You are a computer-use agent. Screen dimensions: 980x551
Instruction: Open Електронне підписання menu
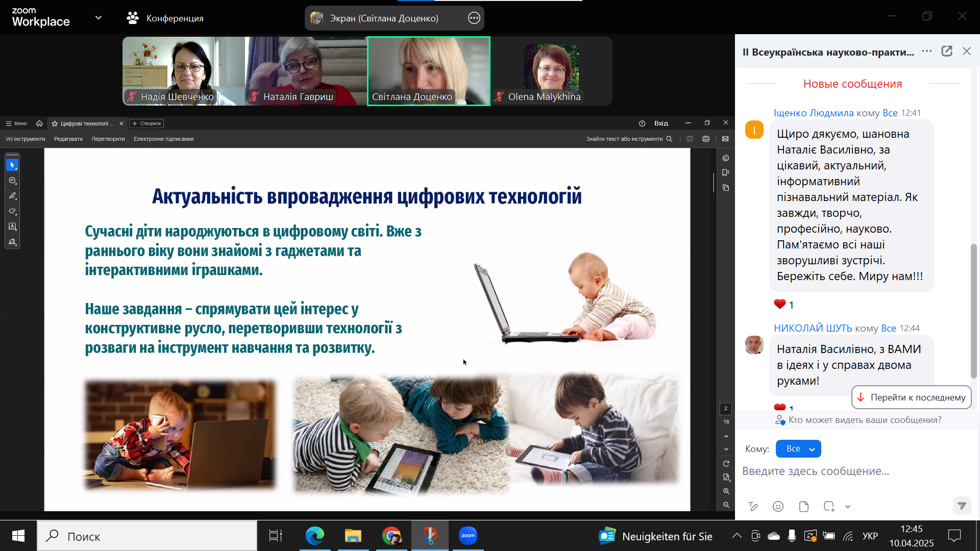(x=164, y=139)
